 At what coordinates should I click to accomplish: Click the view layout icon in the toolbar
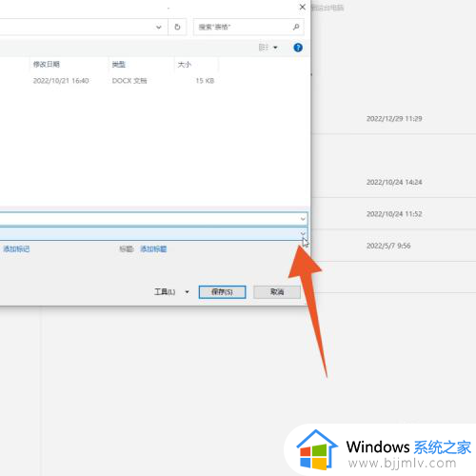(264, 48)
